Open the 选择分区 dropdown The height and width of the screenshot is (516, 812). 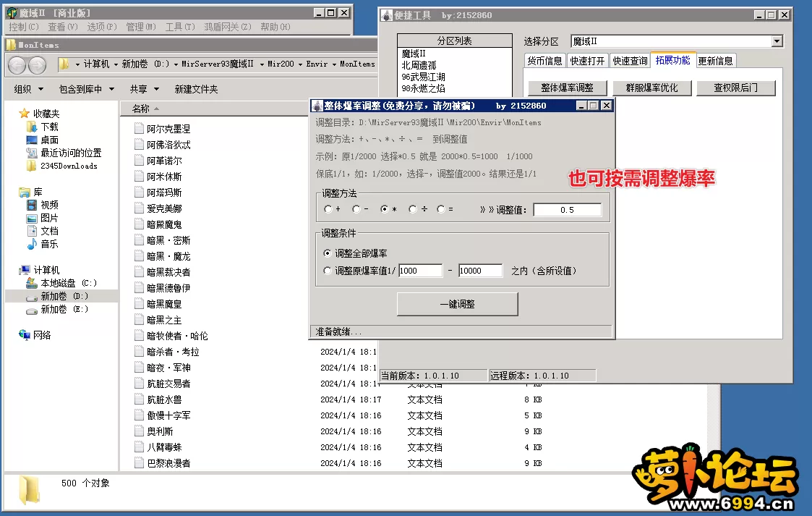pos(777,41)
